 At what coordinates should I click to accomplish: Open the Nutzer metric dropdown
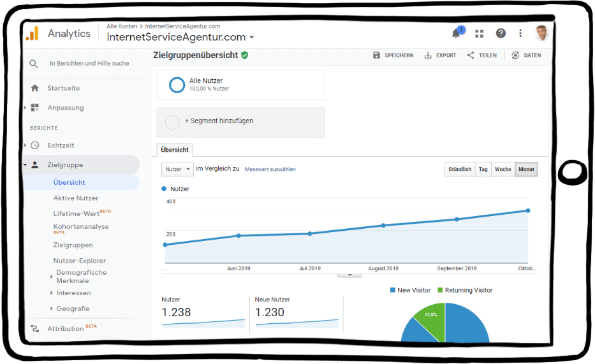tap(177, 169)
